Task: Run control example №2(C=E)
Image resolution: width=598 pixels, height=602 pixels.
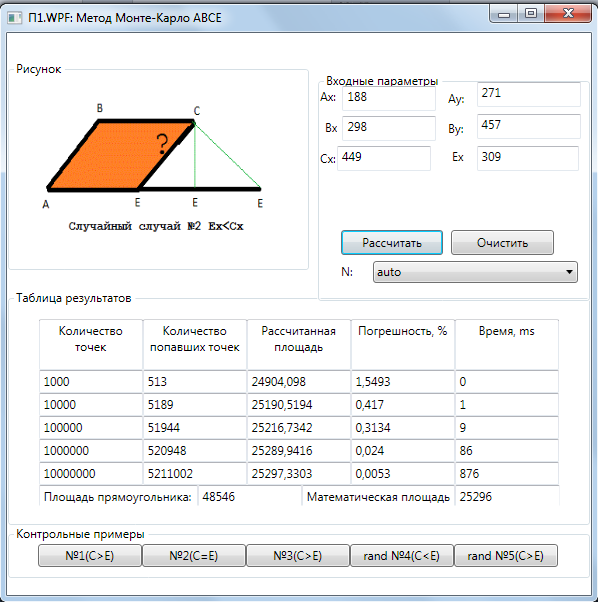Action: pos(194,556)
